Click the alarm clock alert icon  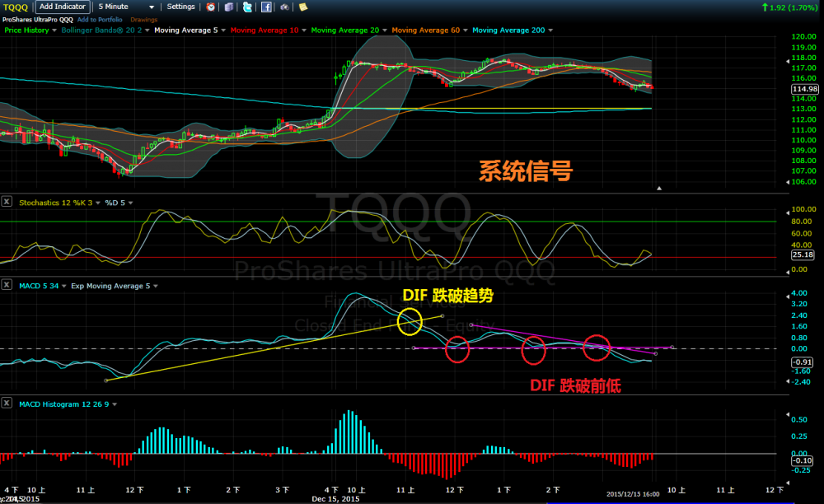211,7
